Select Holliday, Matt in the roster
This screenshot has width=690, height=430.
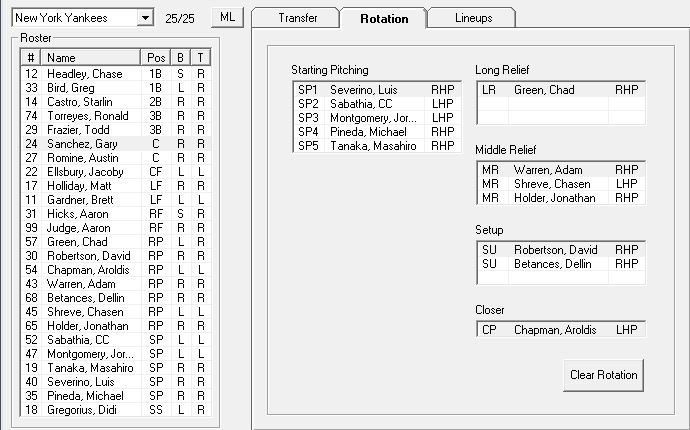[x=116, y=186]
